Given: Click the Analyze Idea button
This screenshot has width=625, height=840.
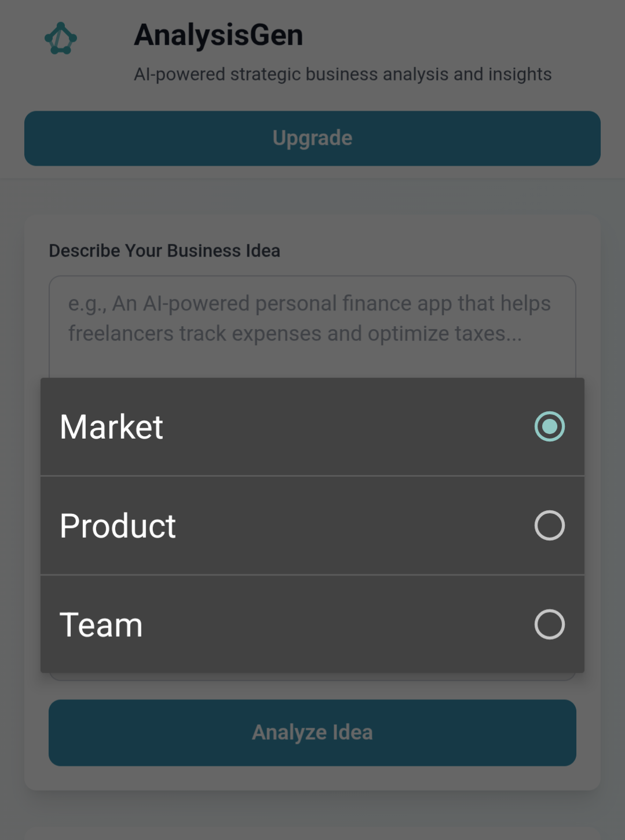Looking at the screenshot, I should click(x=312, y=732).
